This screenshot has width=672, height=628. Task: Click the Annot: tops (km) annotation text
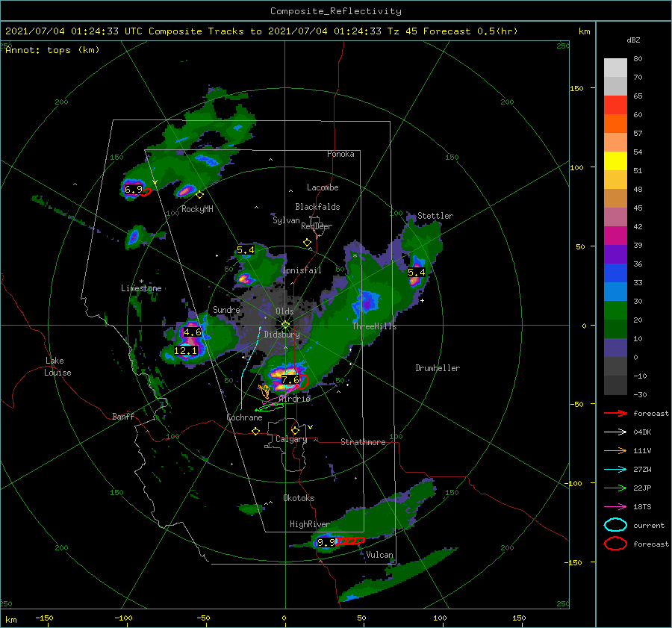point(52,50)
